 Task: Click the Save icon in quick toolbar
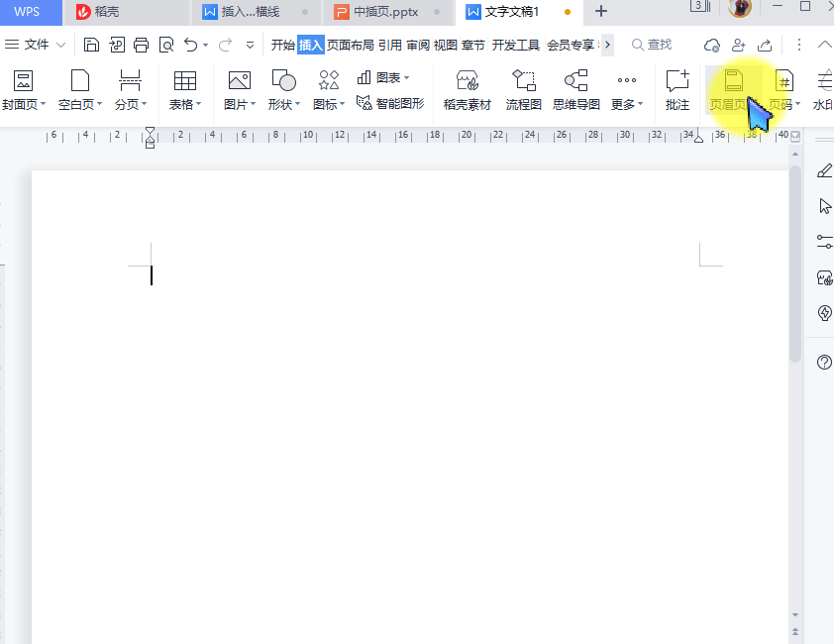click(91, 45)
